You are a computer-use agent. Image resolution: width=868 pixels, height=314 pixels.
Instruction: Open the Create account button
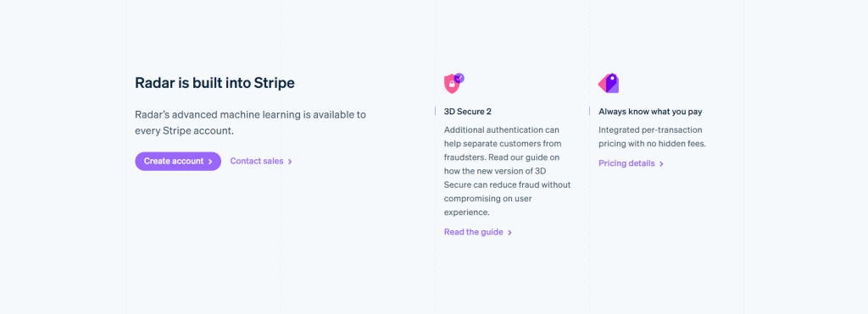[x=178, y=162]
